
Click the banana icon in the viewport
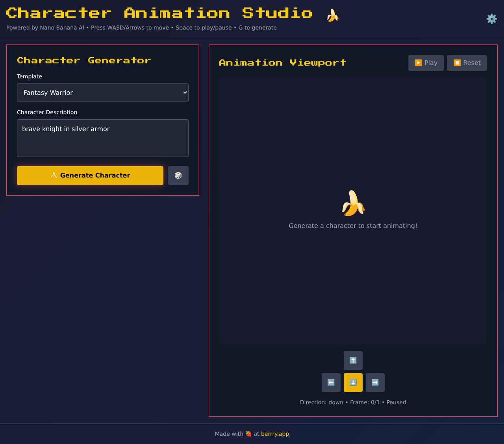point(353,202)
